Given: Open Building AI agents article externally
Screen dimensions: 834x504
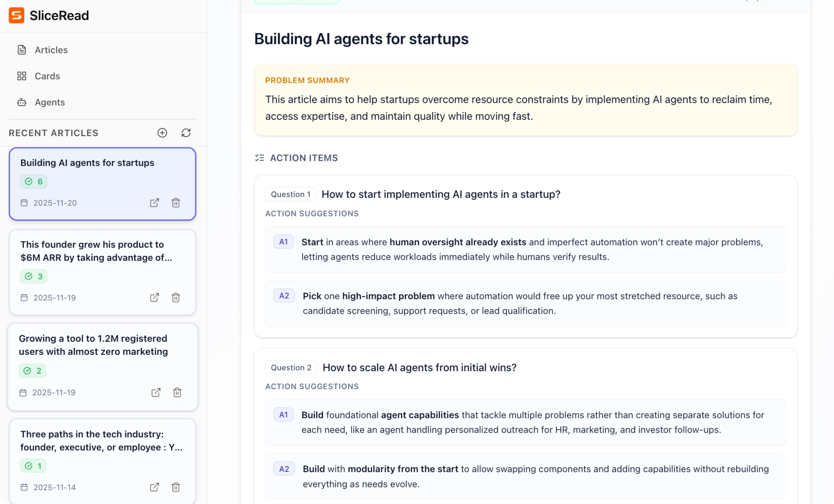Looking at the screenshot, I should pos(154,203).
